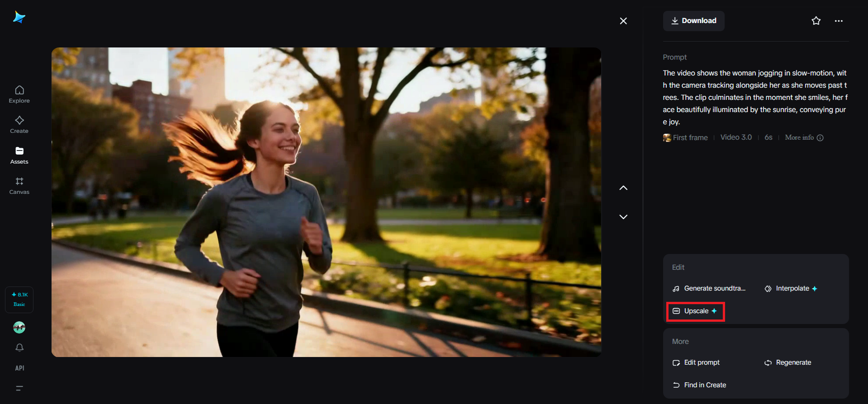Click the Video 3.0 model label
Viewport: 868px width, 404px height.
[x=736, y=137]
